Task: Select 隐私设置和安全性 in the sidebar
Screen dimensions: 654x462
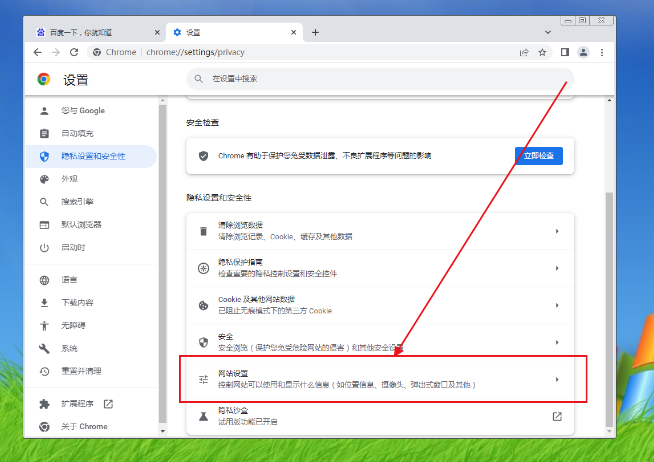Action: coord(91,156)
